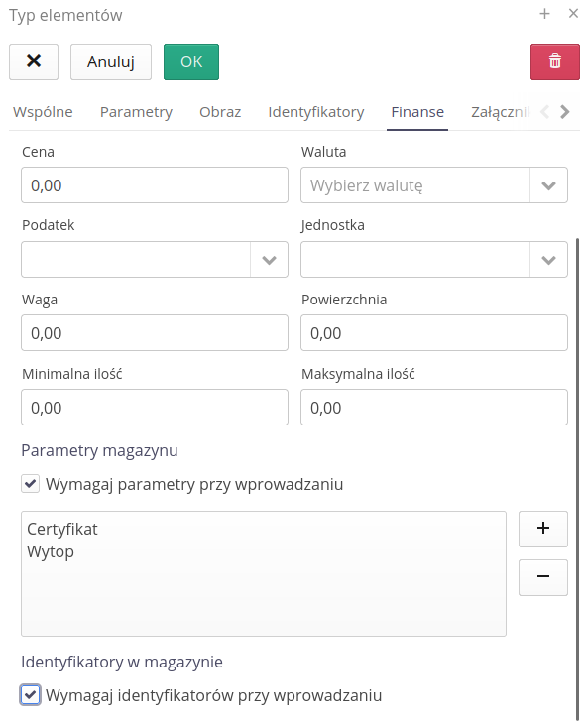Click the Anuluj button
The width and height of the screenshot is (587, 728).
(111, 61)
